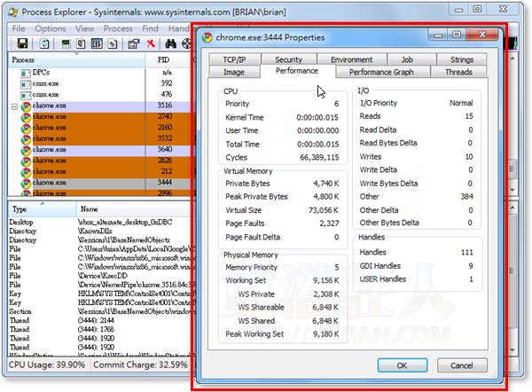Select the Section handle row
Viewport: 532px width, 392px height.
click(100, 311)
